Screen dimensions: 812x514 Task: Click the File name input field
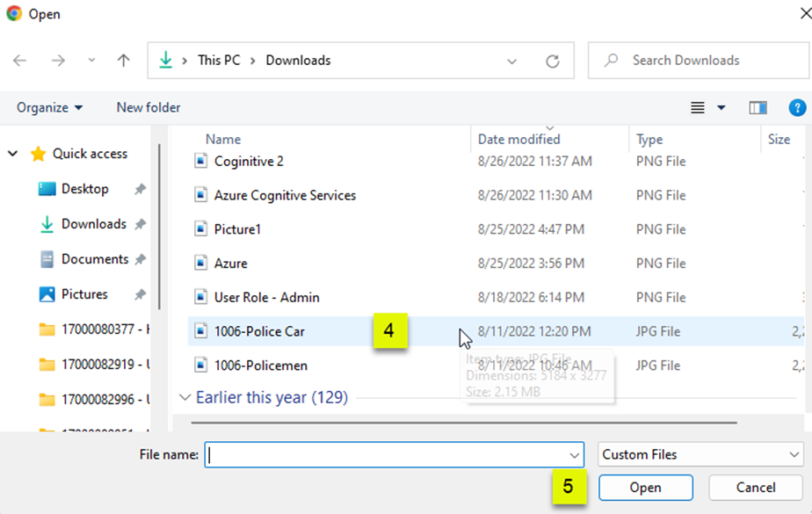[387, 455]
